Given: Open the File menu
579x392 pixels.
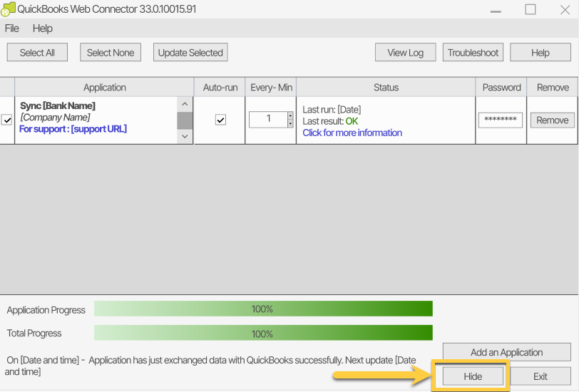Looking at the screenshot, I should coord(12,29).
